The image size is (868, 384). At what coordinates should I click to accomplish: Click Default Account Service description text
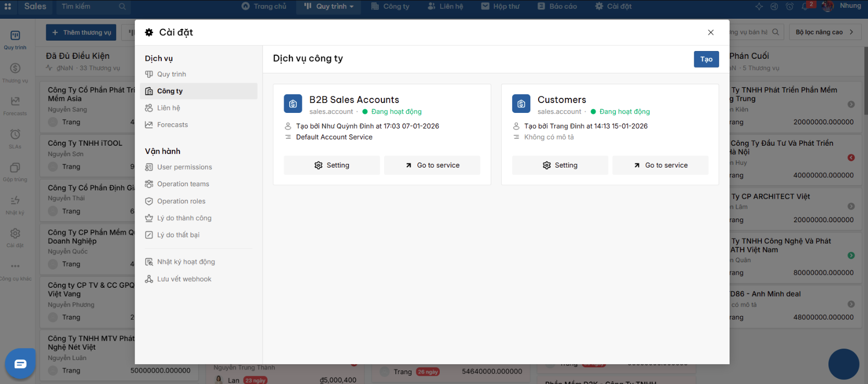pyautogui.click(x=334, y=137)
